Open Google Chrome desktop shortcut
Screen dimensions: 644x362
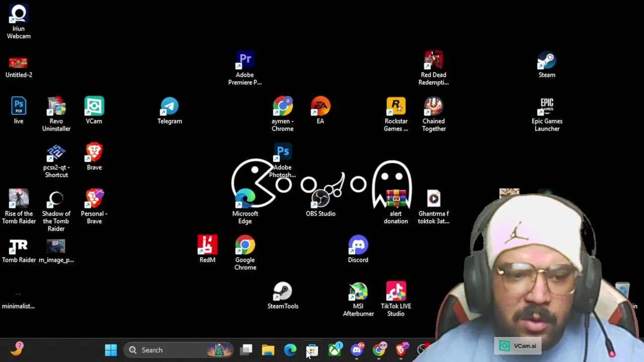(x=245, y=253)
